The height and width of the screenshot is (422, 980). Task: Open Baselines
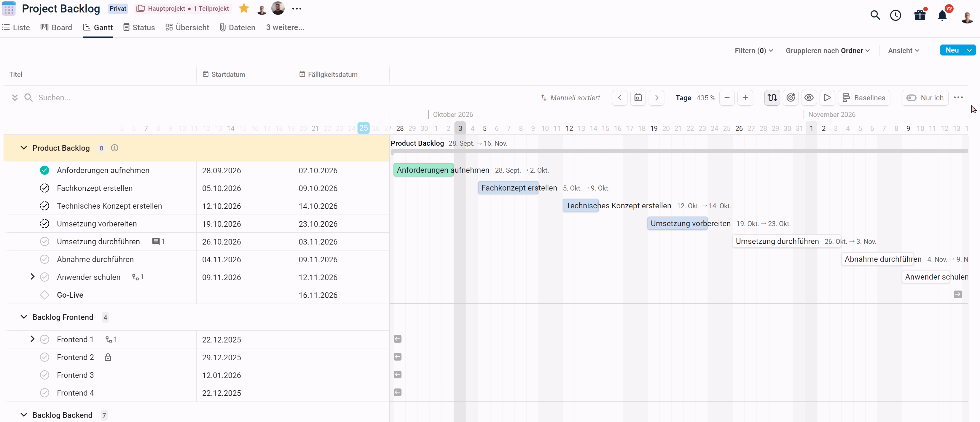pos(863,98)
